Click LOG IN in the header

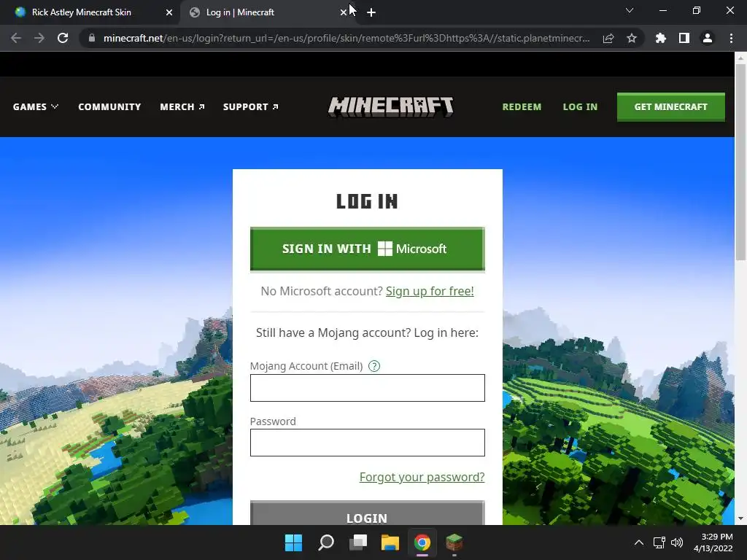tap(580, 106)
